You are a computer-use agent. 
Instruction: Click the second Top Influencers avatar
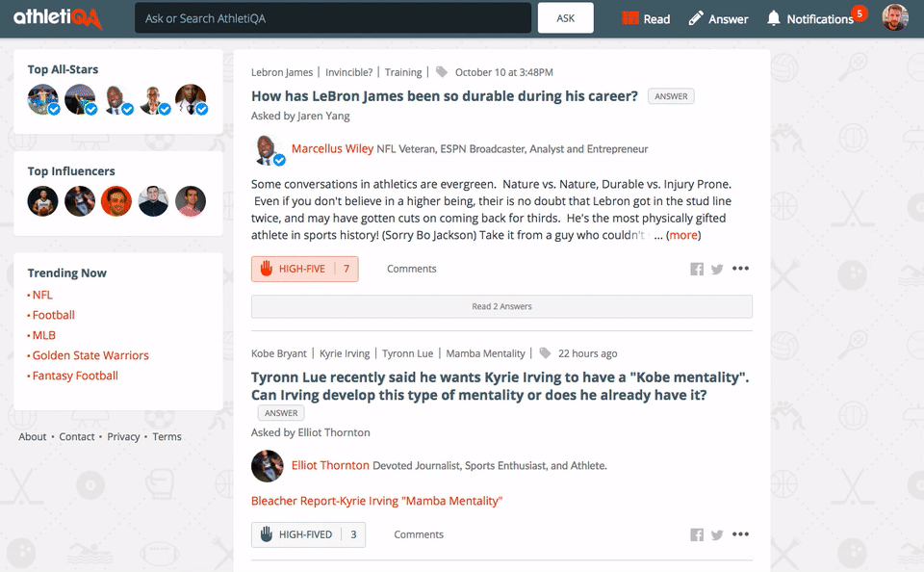tap(80, 201)
